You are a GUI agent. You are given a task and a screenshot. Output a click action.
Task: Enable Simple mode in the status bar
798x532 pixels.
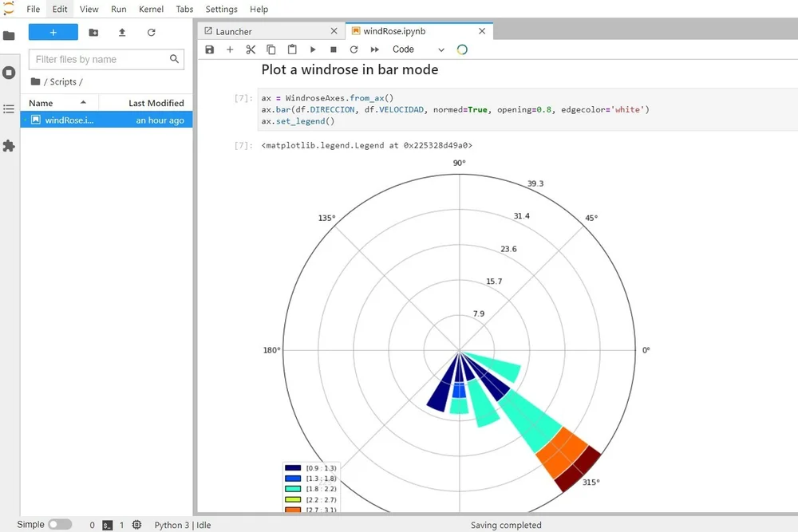pos(61,524)
